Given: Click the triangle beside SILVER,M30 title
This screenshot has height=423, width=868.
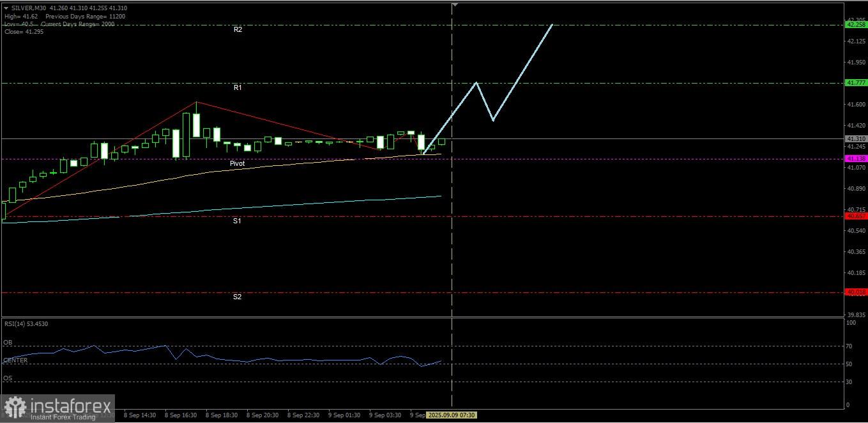Looking at the screenshot, I should coord(6,8).
